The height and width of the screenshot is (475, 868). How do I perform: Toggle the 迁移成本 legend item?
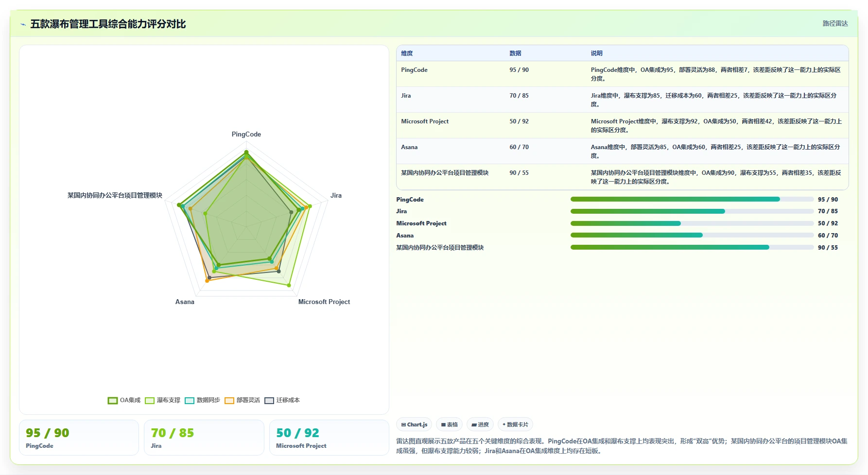tap(282, 400)
